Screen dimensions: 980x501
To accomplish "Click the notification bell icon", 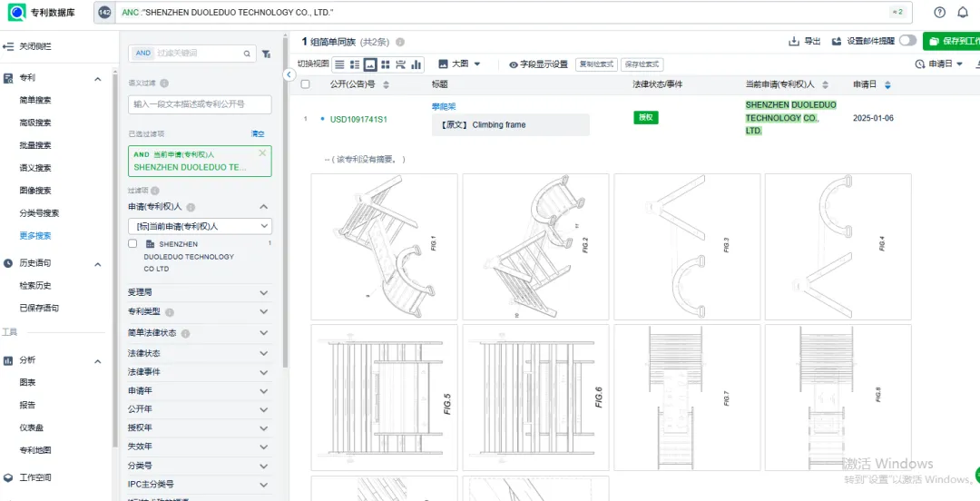I will pyautogui.click(x=963, y=13).
